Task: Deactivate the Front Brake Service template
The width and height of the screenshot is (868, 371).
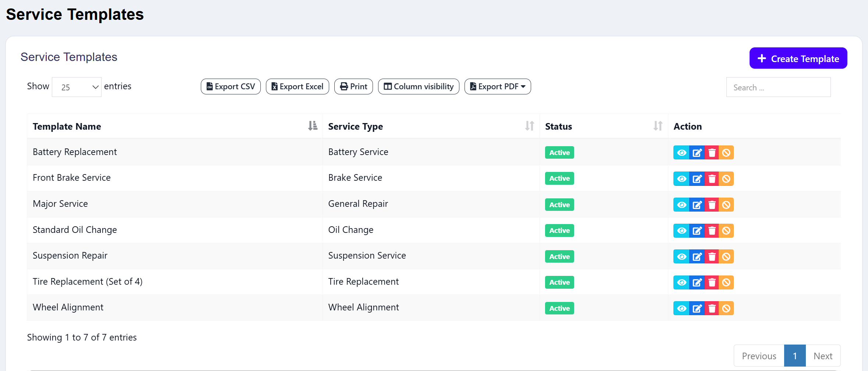Action: point(726,179)
